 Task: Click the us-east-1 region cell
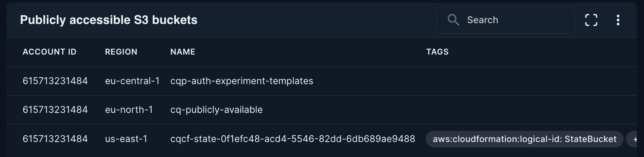[126, 139]
